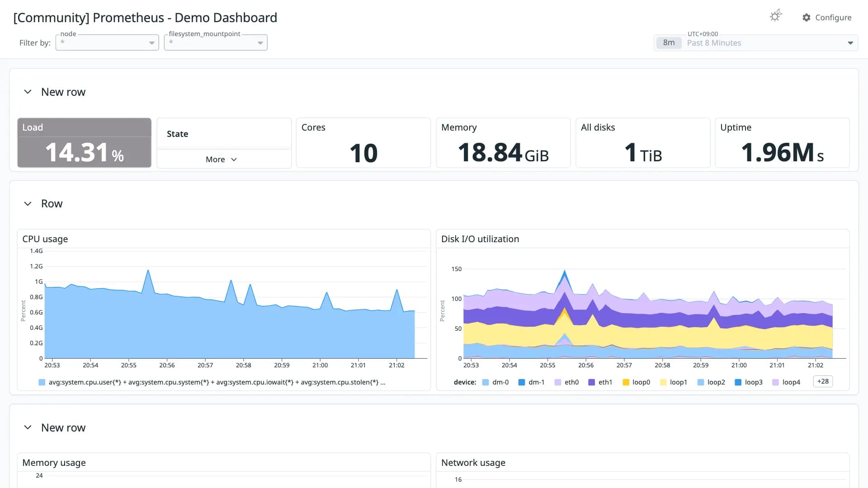Click the 21:00 label on CPU usage axis
The height and width of the screenshot is (488, 868).
pos(320,365)
